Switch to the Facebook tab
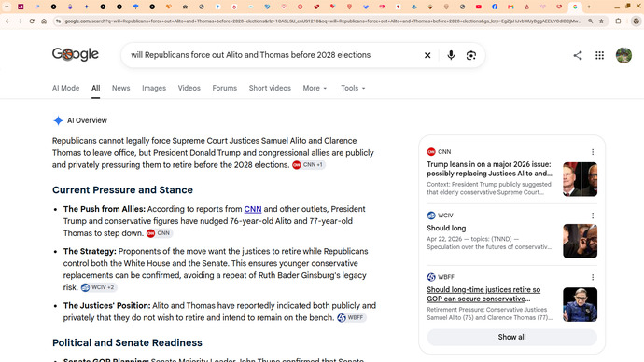Viewport: 644px width, 362px height. tap(495, 7)
